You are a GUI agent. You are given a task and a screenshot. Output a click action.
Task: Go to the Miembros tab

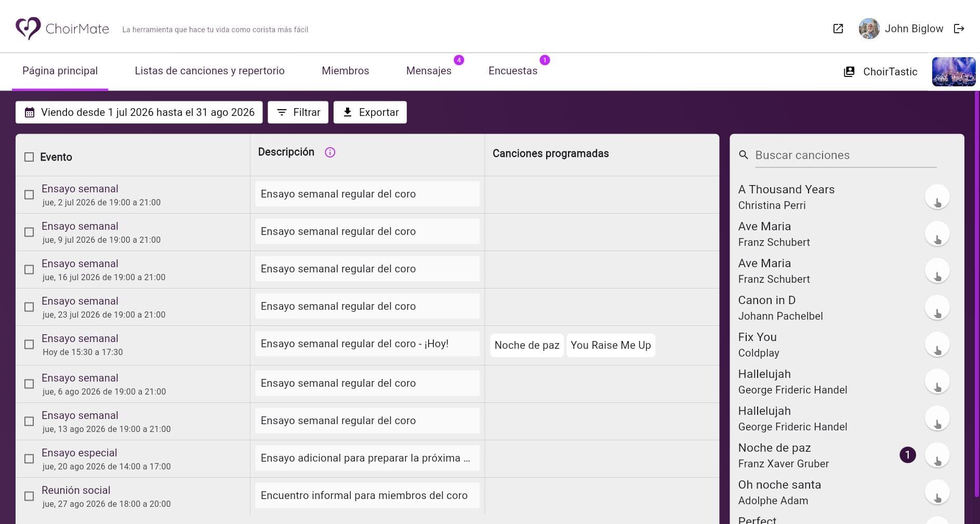(345, 71)
